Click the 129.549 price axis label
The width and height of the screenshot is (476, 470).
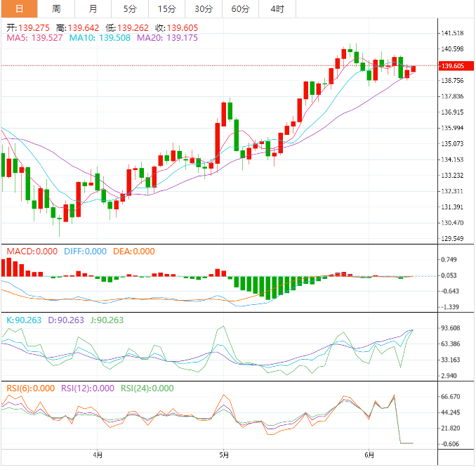pos(452,238)
